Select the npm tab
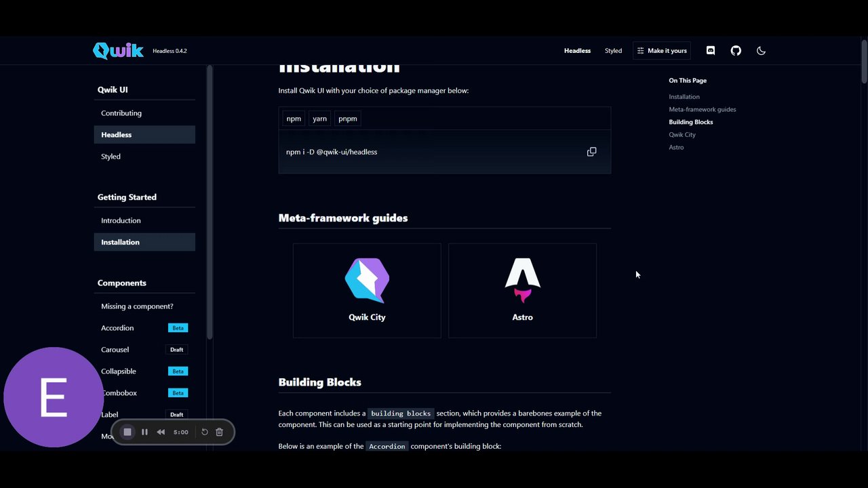Image resolution: width=868 pixels, height=488 pixels. [294, 119]
